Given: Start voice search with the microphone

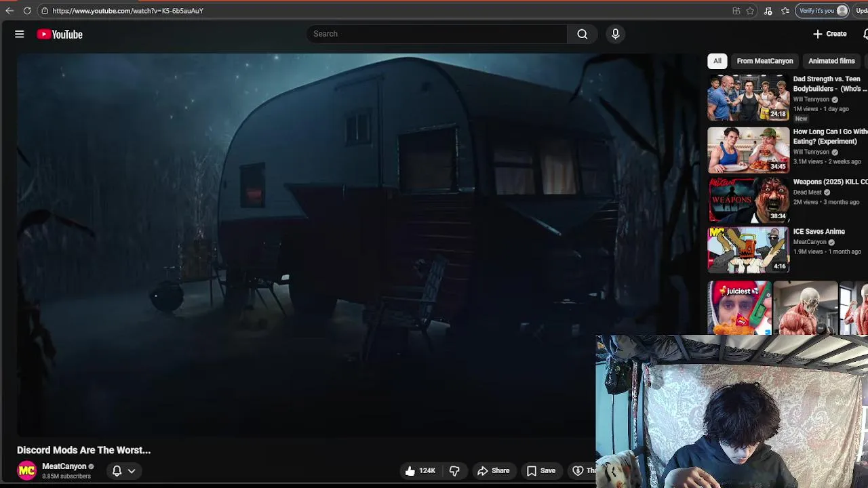Looking at the screenshot, I should [615, 34].
